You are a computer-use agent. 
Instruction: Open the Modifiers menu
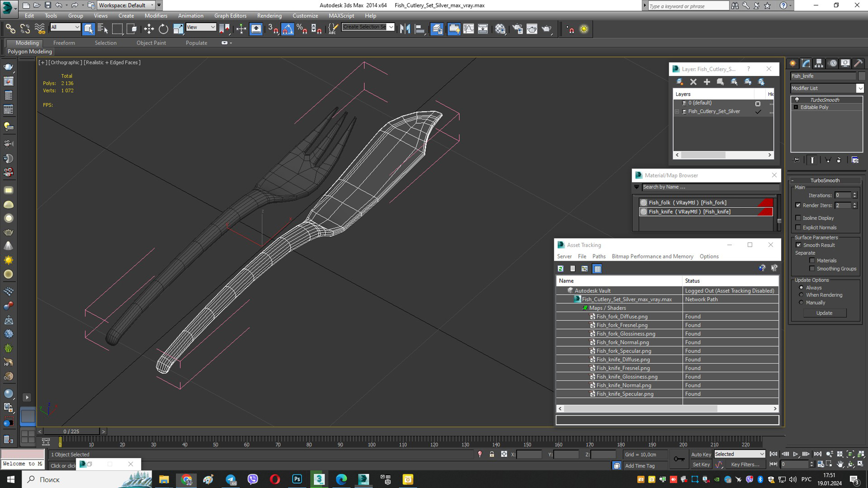coord(156,15)
